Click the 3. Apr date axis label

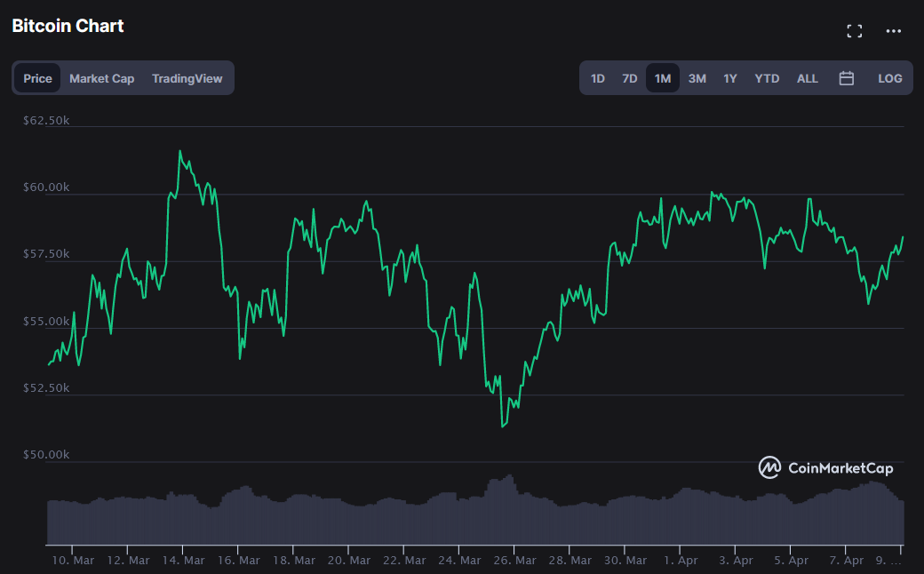[736, 561]
